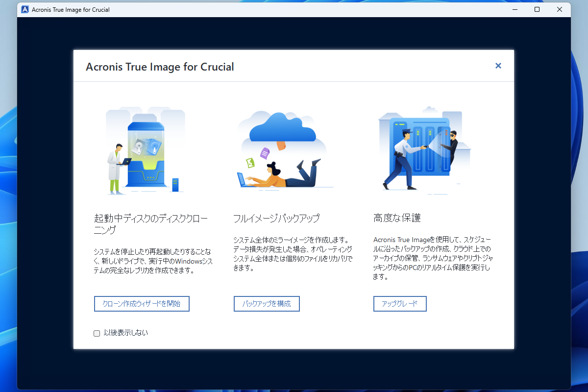The height and width of the screenshot is (392, 588).
Task: Click the Acronis True Image for Crucial dialog title
Action: (160, 67)
